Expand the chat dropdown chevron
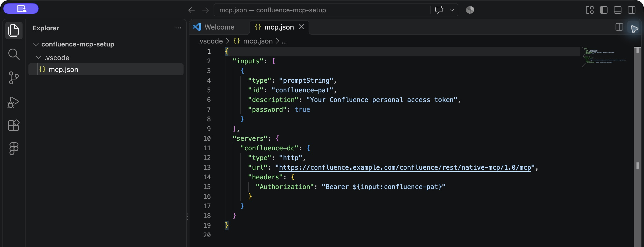The height and width of the screenshot is (247, 644). (x=452, y=10)
